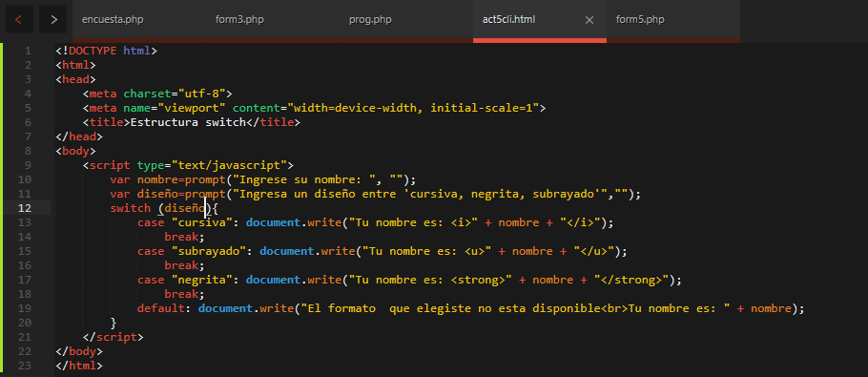
Task: Go to previous tab with left arrow
Action: click(x=19, y=20)
